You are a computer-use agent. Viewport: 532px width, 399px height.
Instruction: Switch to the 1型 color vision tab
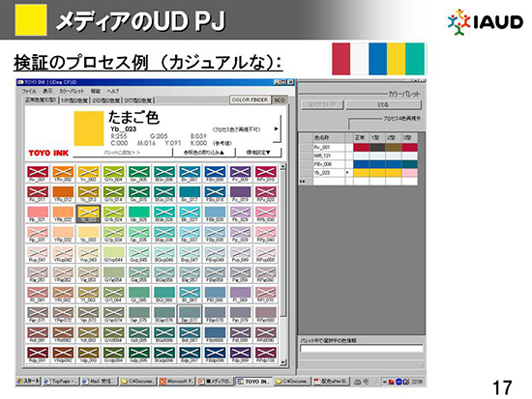pyautogui.click(x=74, y=100)
